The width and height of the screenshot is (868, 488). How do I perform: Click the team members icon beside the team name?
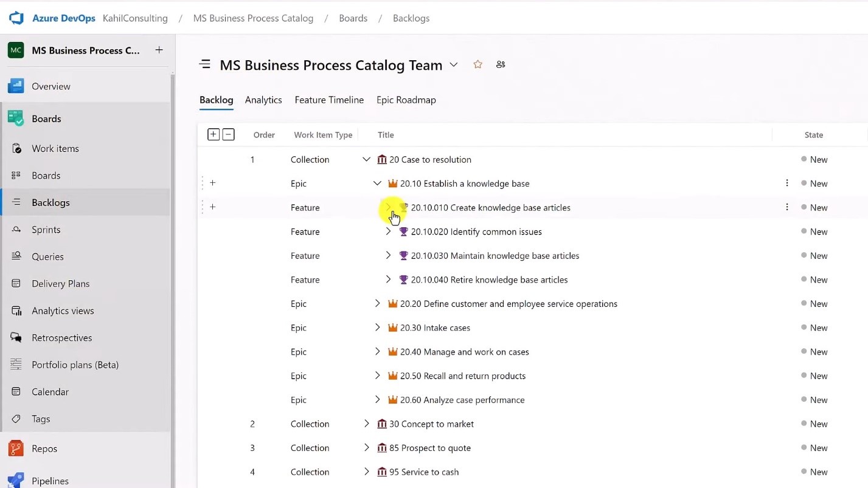[x=500, y=64]
